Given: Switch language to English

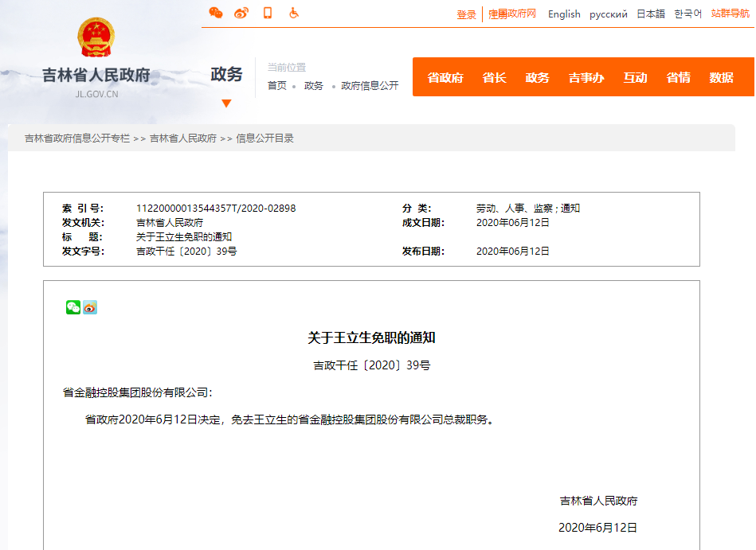Looking at the screenshot, I should (x=564, y=14).
